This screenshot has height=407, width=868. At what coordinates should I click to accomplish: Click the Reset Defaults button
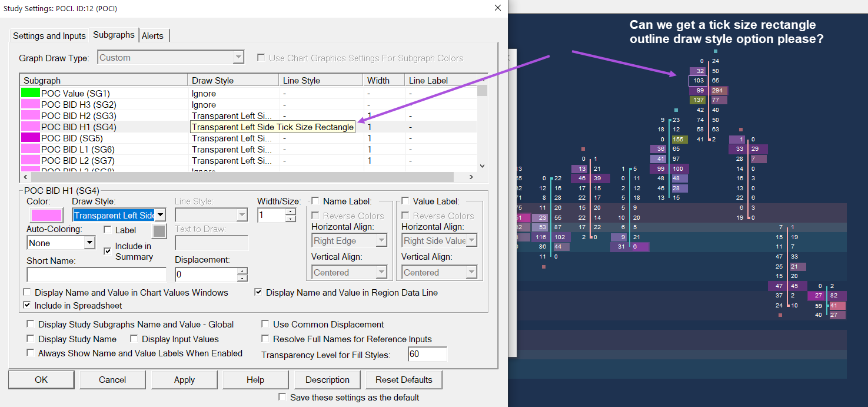(404, 380)
